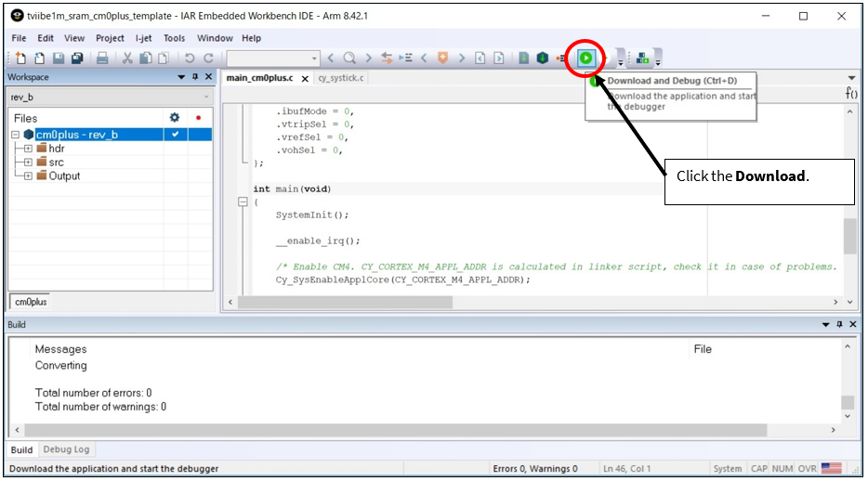This screenshot has width=868, height=481.
Task: Click the editor horizontal scrollbar thumb
Action: pos(345,302)
